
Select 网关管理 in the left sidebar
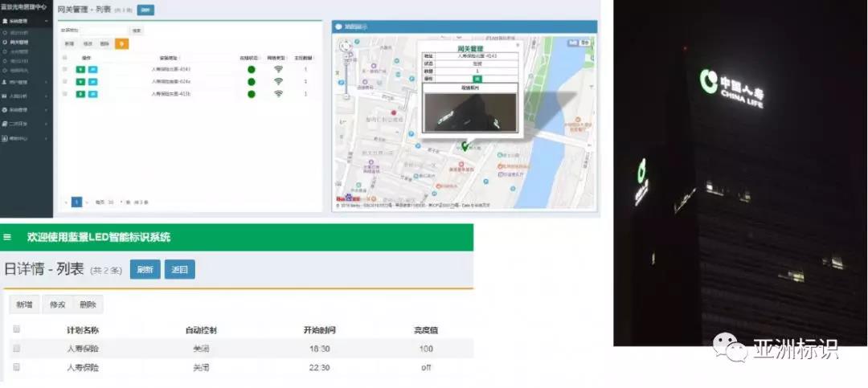(19, 40)
